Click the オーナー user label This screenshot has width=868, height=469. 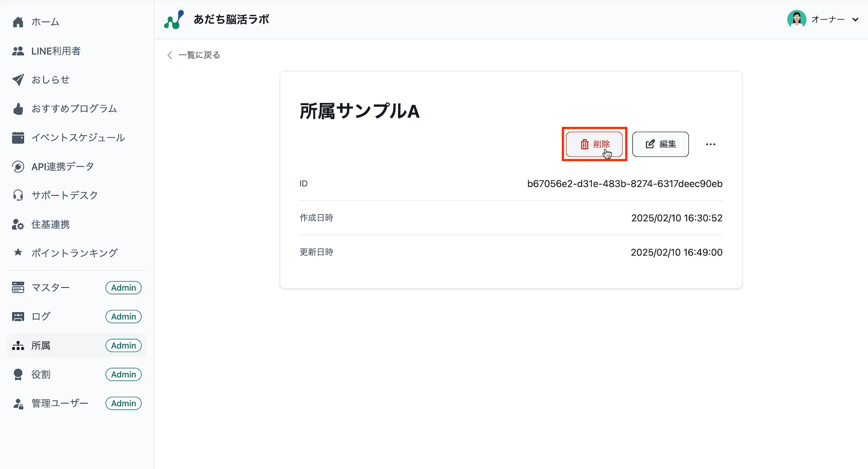point(828,20)
